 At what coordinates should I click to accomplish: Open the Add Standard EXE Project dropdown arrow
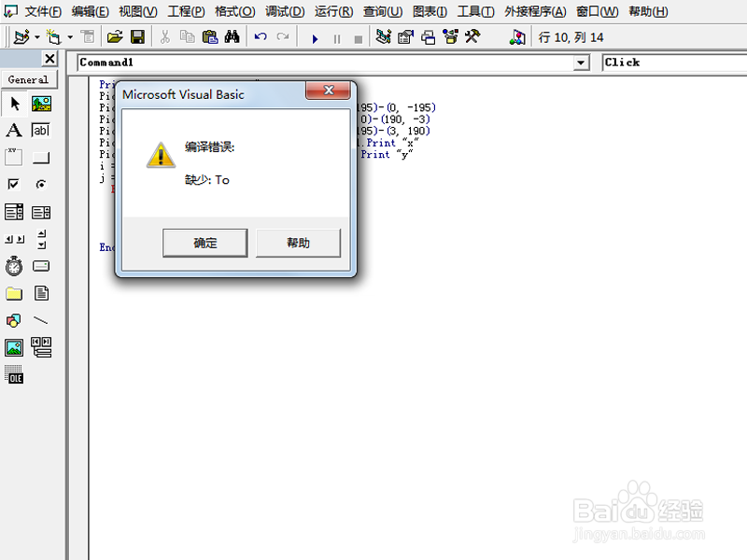(x=37, y=36)
